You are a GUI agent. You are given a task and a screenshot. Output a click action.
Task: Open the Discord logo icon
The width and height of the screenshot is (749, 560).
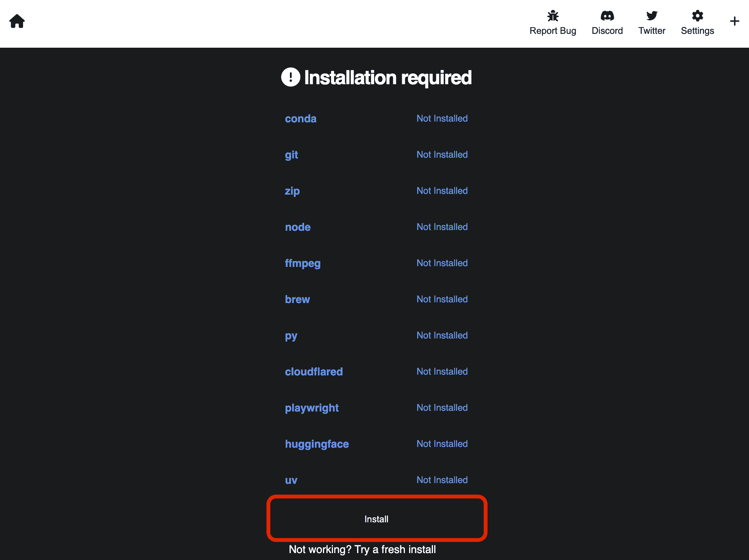point(607,16)
